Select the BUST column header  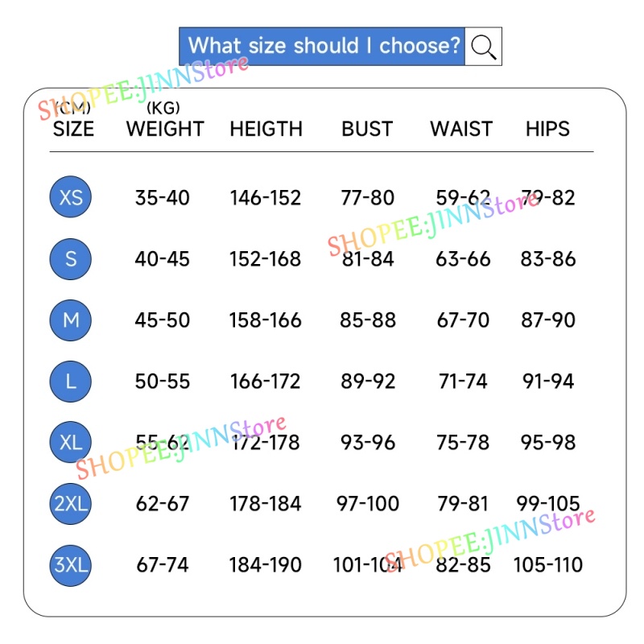(367, 129)
